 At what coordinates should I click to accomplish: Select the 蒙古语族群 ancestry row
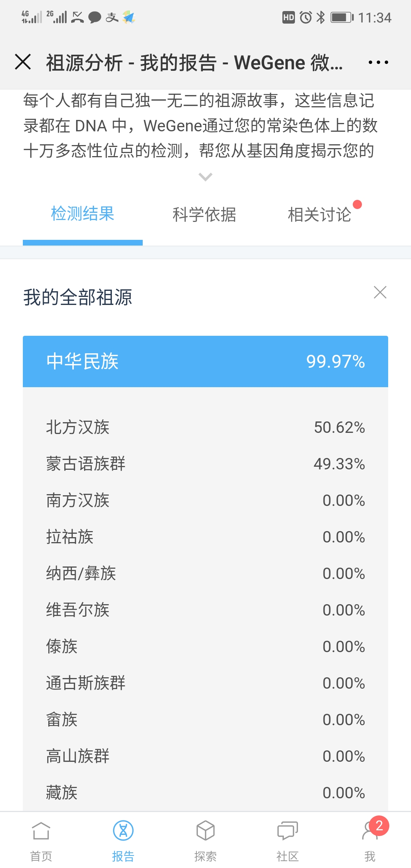coord(205,464)
